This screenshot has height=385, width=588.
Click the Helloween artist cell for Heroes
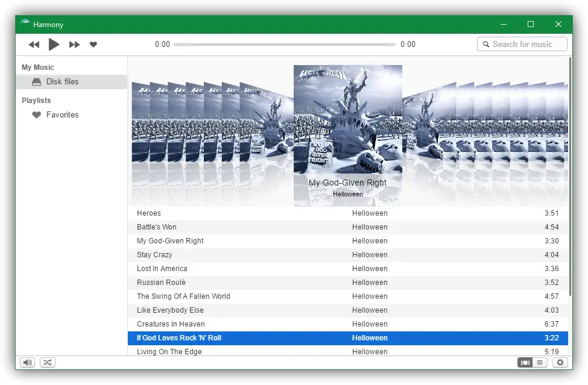click(370, 213)
